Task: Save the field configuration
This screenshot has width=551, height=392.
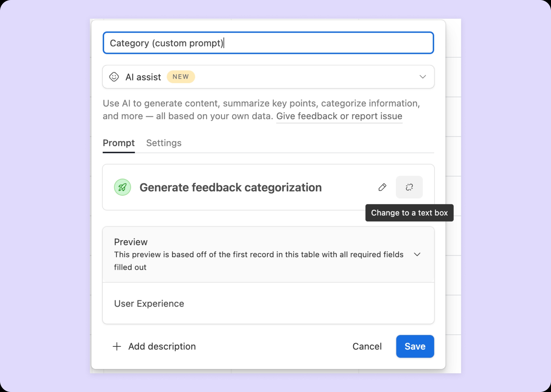Action: coord(415,346)
